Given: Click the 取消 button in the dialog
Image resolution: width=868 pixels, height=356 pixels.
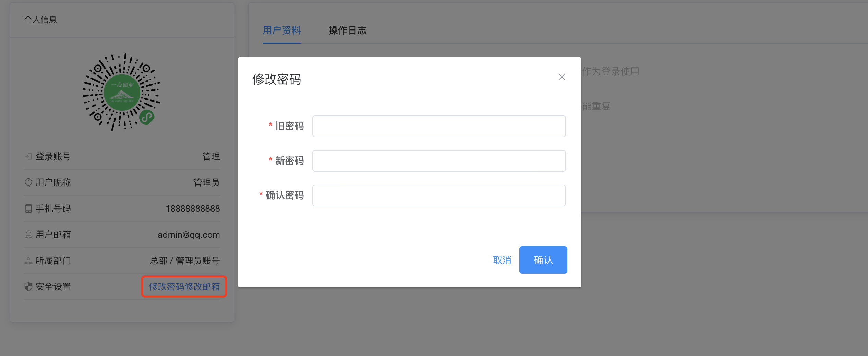Looking at the screenshot, I should coord(502,260).
